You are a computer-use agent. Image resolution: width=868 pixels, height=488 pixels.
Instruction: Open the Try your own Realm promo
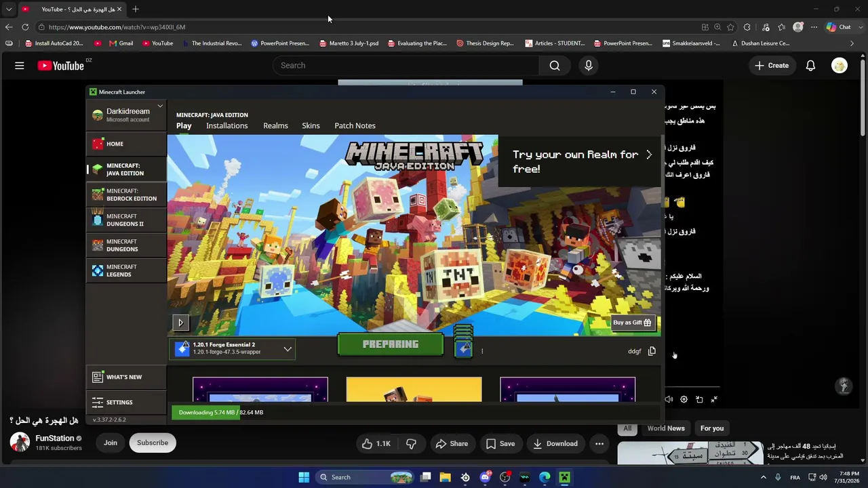(x=580, y=161)
